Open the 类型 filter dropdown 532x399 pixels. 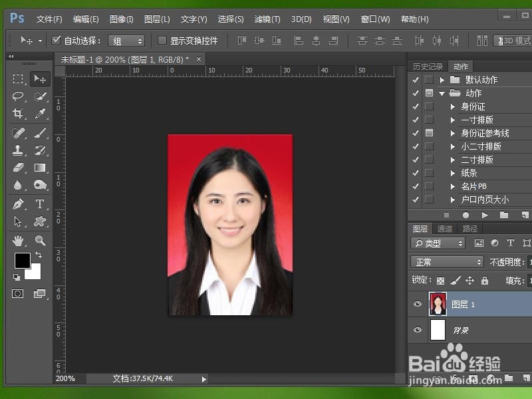pos(439,243)
